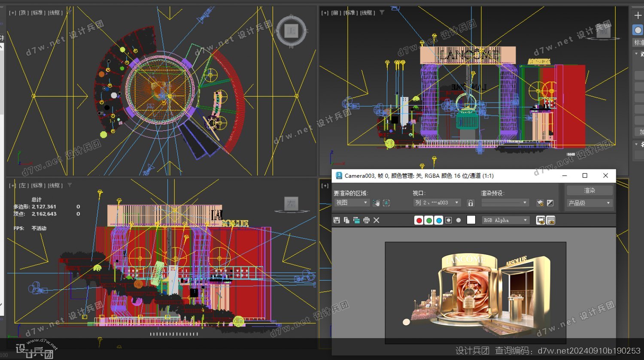Toggle the lock to viewport padlock
Image resolution: width=644 pixels, height=360 pixels.
pyautogui.click(x=471, y=203)
